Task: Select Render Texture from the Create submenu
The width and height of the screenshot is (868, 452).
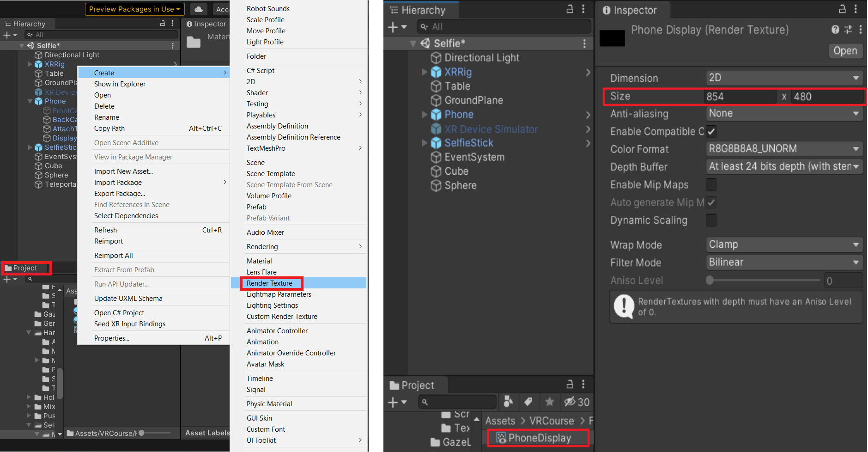Action: click(270, 283)
